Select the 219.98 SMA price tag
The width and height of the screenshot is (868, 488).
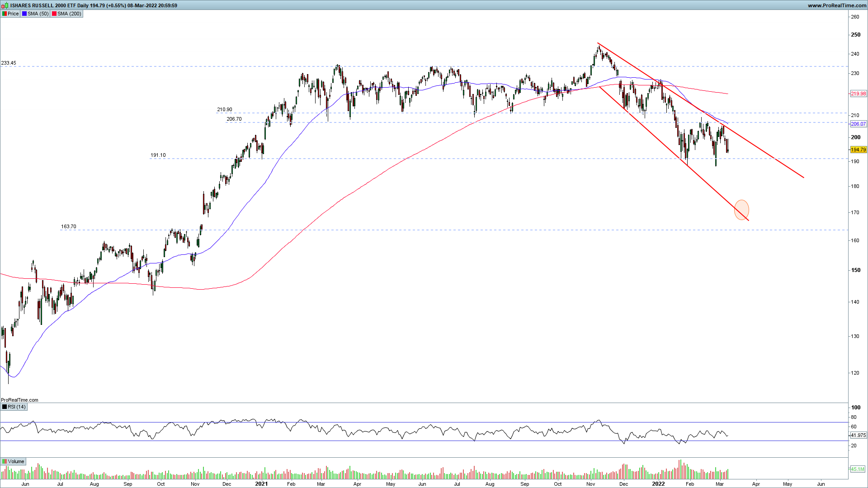[858, 94]
